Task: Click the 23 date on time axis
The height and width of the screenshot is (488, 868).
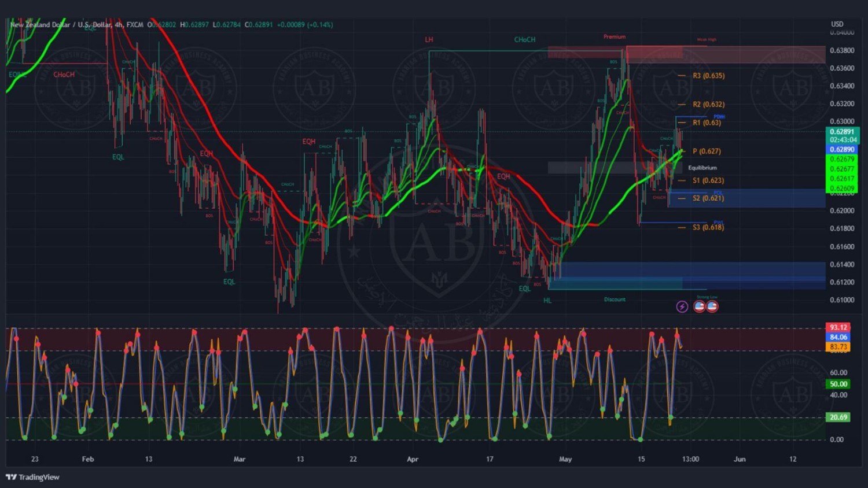Action: [35, 459]
